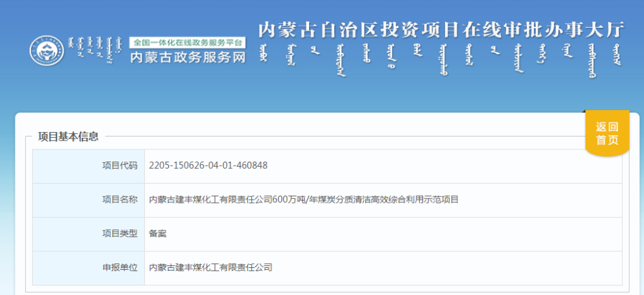
Task: Click the Mongolian script beside the emblem
Action: coord(93,50)
